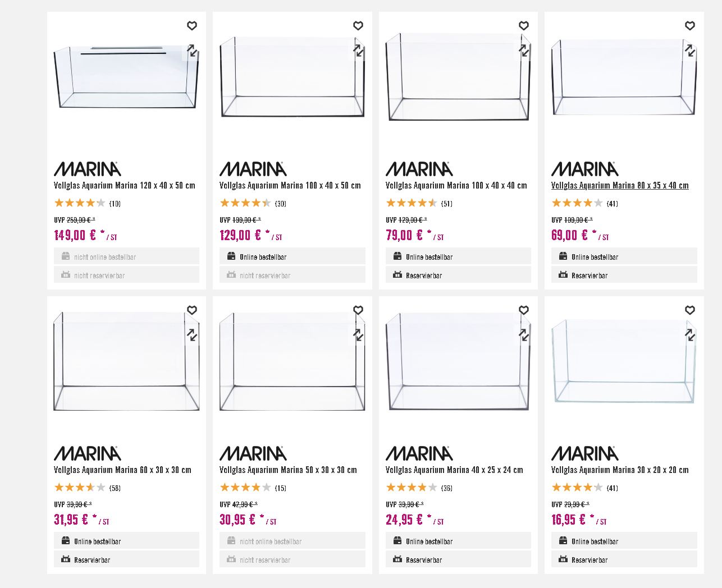
Task: Compare the 100 x 40 x 40 cm aquarium
Action: pyautogui.click(x=524, y=50)
